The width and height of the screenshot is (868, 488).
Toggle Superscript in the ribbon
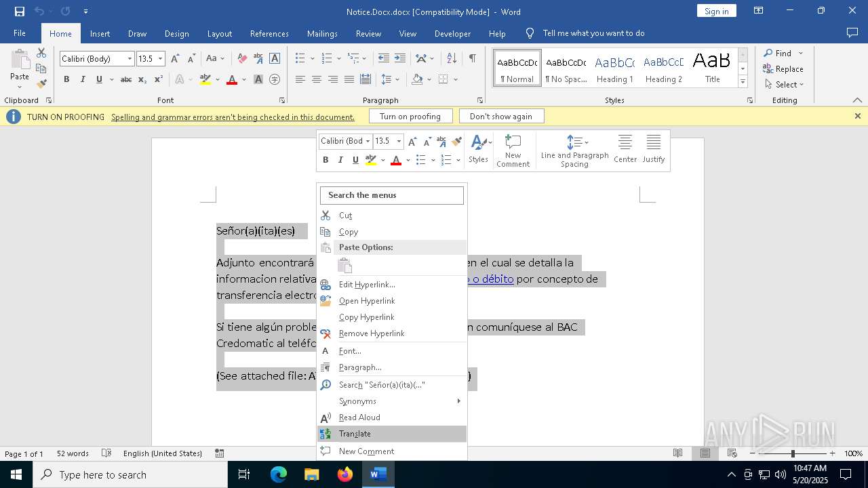click(159, 79)
